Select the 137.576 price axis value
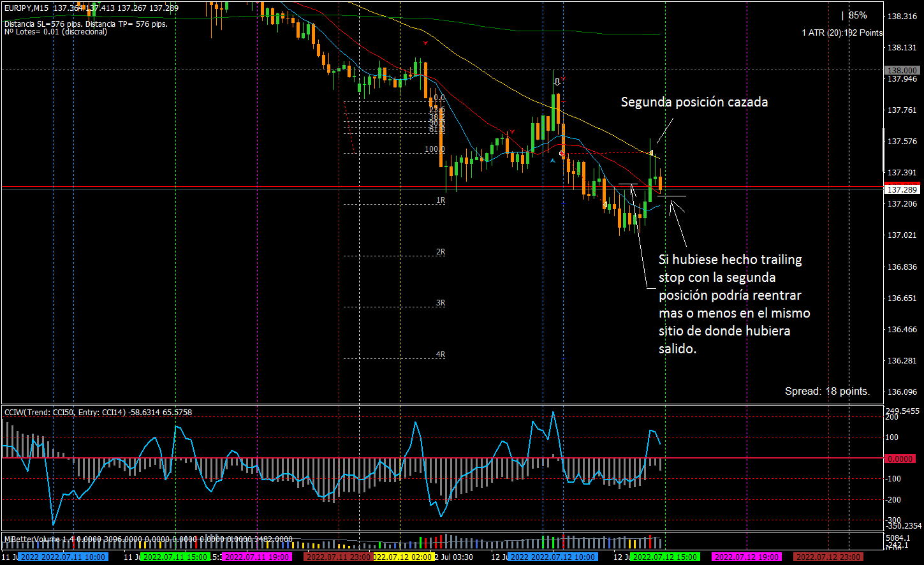 point(902,141)
